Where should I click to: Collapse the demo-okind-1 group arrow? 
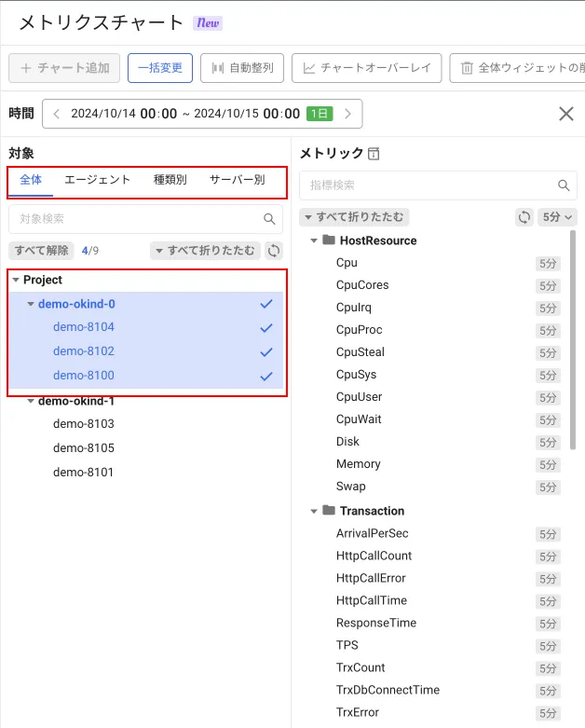click(x=31, y=401)
